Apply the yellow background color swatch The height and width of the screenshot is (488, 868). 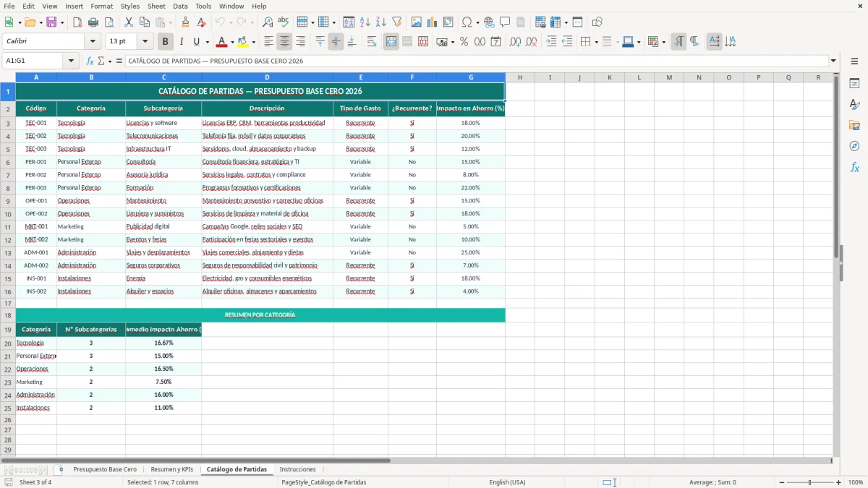(x=243, y=42)
